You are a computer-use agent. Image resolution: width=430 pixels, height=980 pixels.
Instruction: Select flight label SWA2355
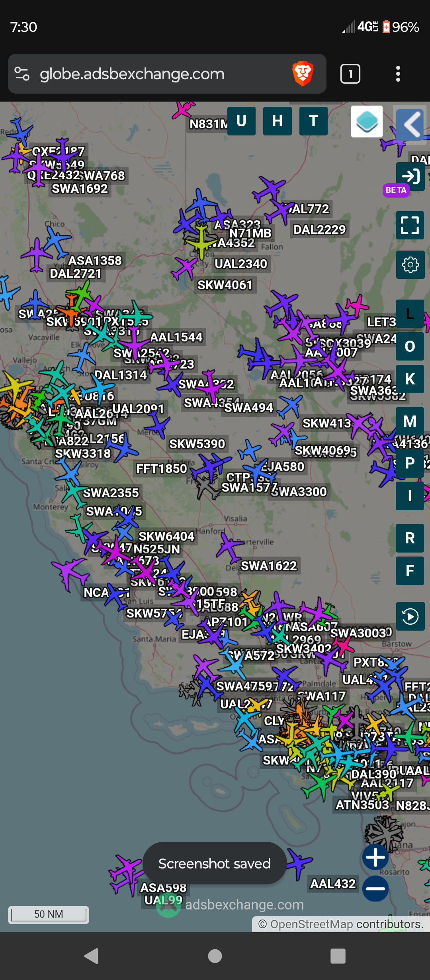click(111, 493)
